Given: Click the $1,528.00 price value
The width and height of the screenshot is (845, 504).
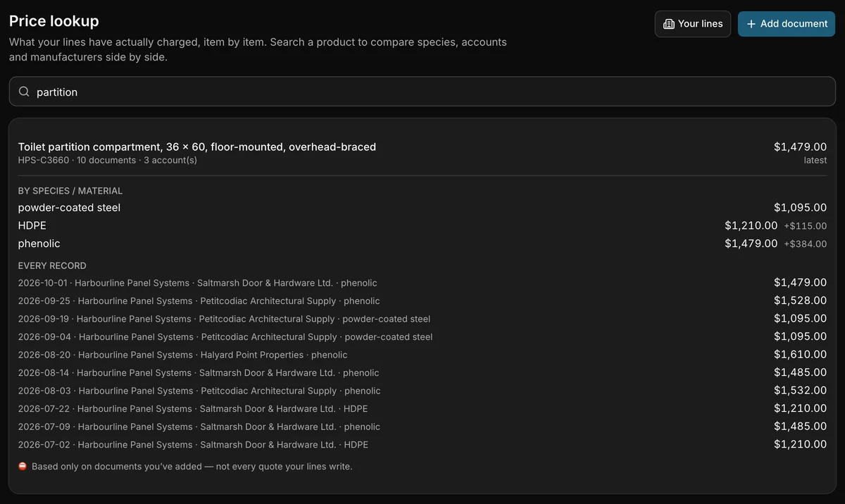Looking at the screenshot, I should pos(800,301).
